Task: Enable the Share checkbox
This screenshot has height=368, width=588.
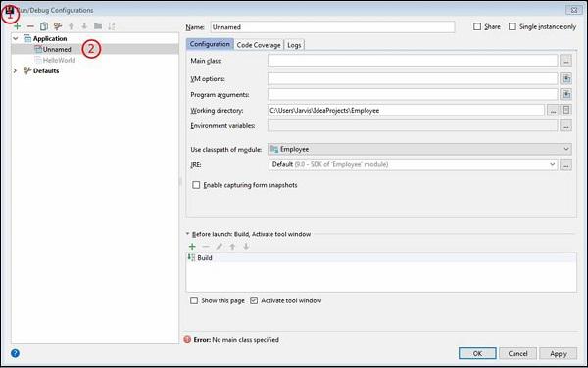Action: click(x=477, y=27)
